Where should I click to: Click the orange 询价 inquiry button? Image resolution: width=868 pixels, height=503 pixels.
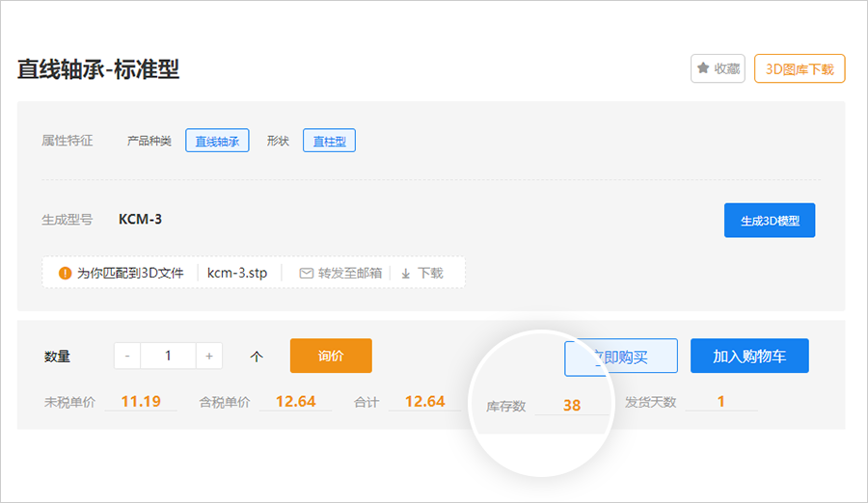pyautogui.click(x=331, y=356)
